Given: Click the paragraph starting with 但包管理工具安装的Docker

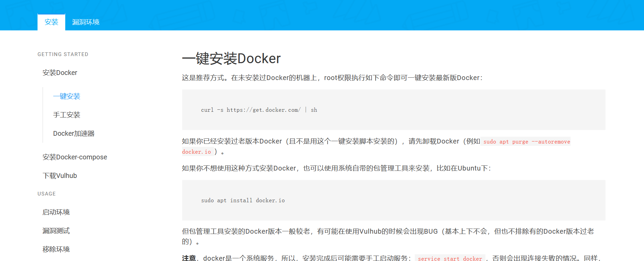Looking at the screenshot, I should click(x=388, y=236).
